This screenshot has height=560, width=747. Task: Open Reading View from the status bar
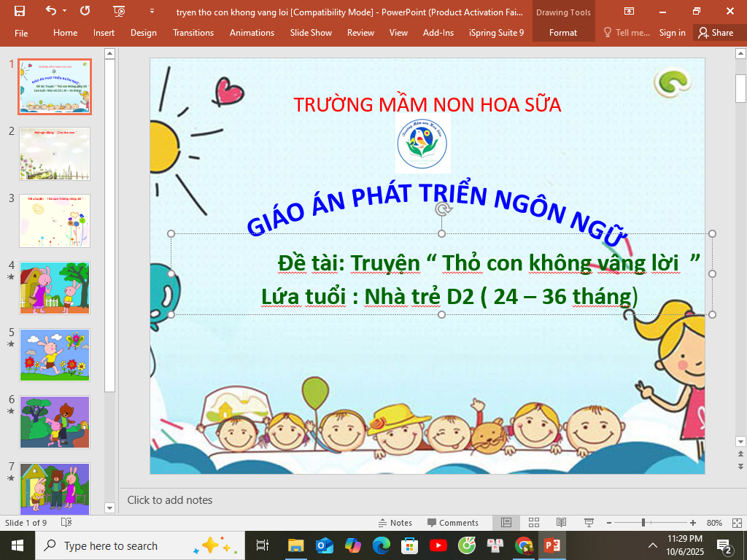click(x=561, y=523)
